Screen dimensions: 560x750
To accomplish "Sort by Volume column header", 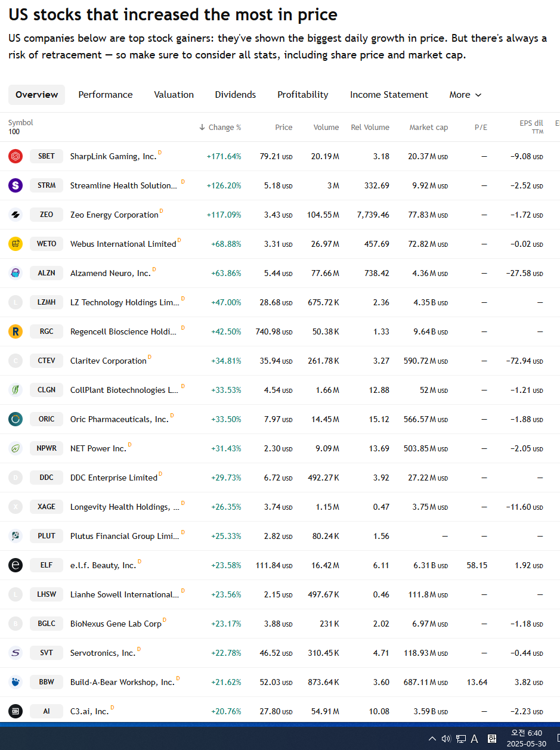I will (326, 127).
